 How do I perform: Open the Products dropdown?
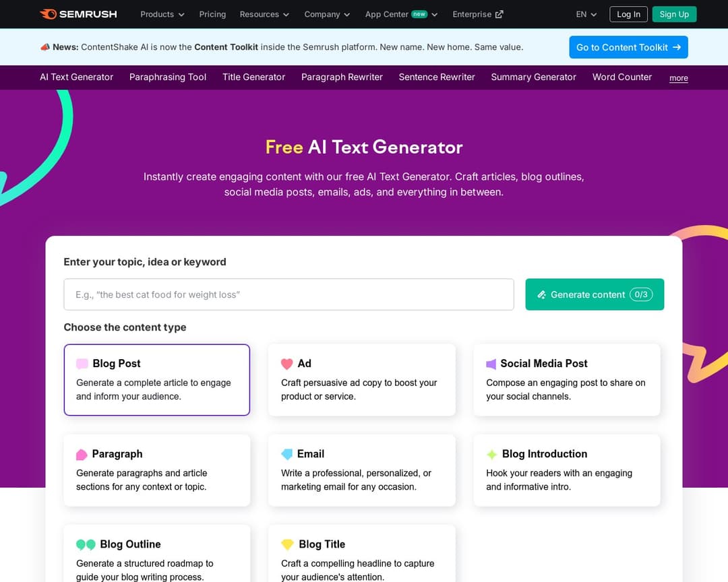pyautogui.click(x=162, y=14)
